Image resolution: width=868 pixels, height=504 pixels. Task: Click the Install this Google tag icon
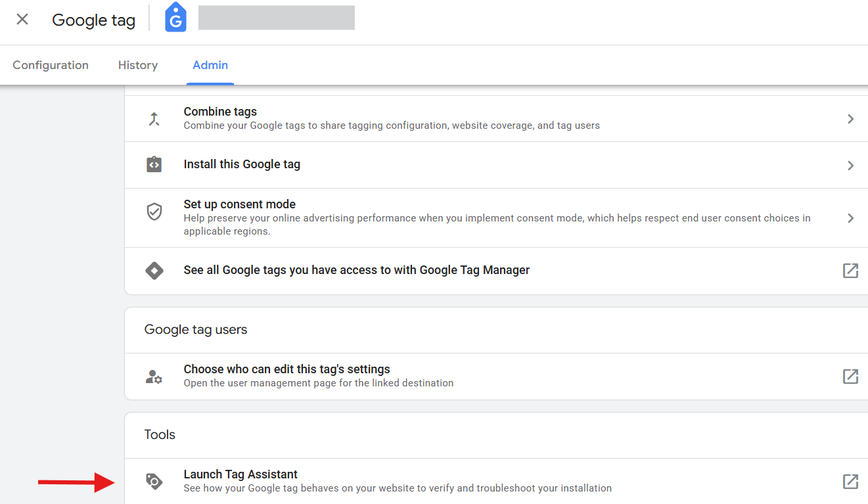pos(154,164)
